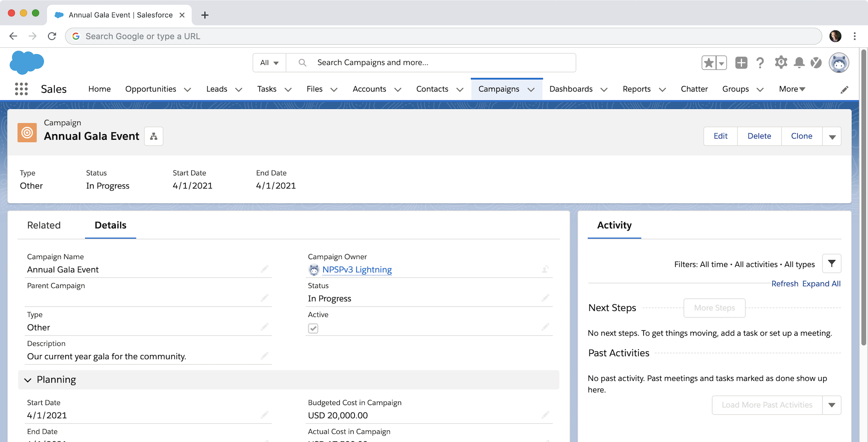The image size is (868, 442).
Task: Toggle the Active checkbox
Action: [x=313, y=328]
